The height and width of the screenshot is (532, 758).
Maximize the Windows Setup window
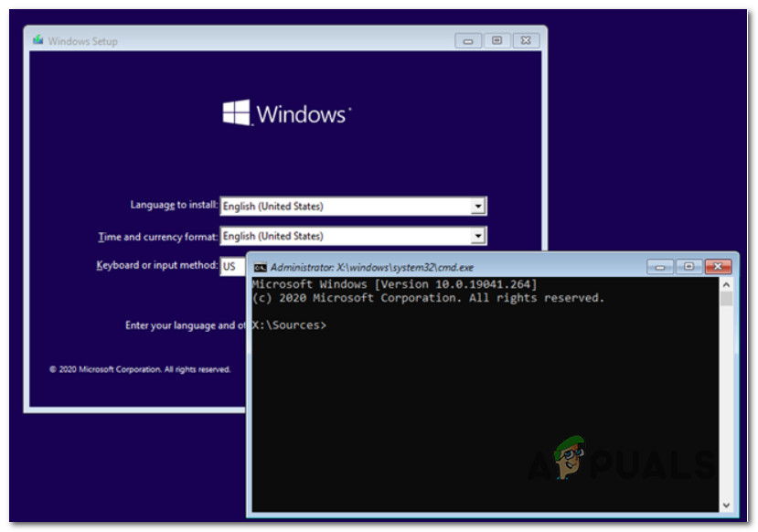tap(496, 40)
